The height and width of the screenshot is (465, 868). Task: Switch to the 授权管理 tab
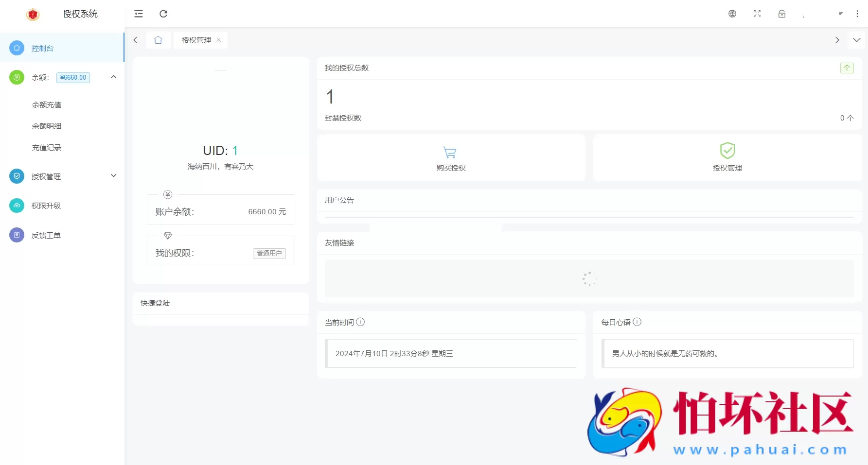[196, 40]
